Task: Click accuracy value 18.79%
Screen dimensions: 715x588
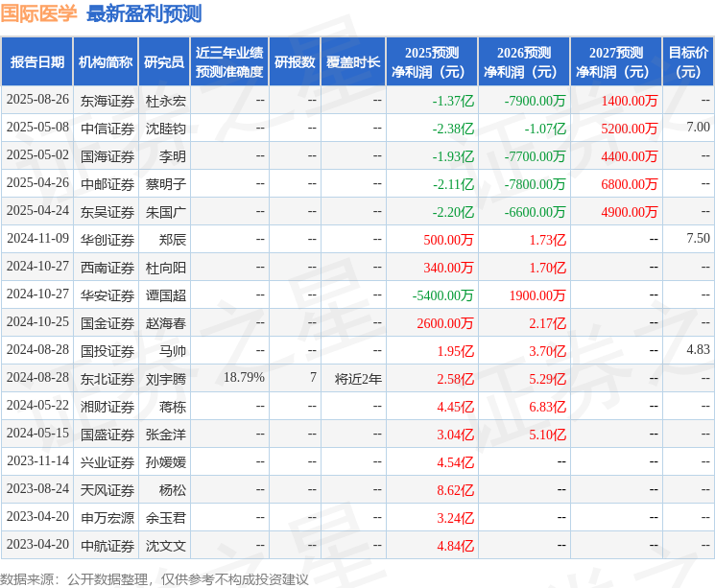Action: pos(244,377)
